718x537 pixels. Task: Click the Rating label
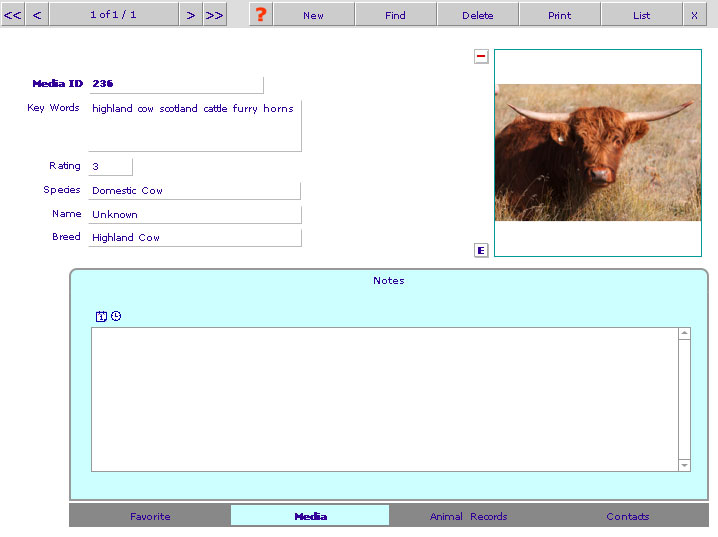[65, 166]
